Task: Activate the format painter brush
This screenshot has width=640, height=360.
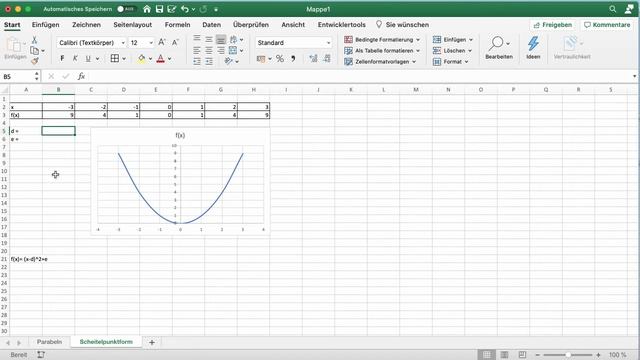Action: [x=35, y=61]
